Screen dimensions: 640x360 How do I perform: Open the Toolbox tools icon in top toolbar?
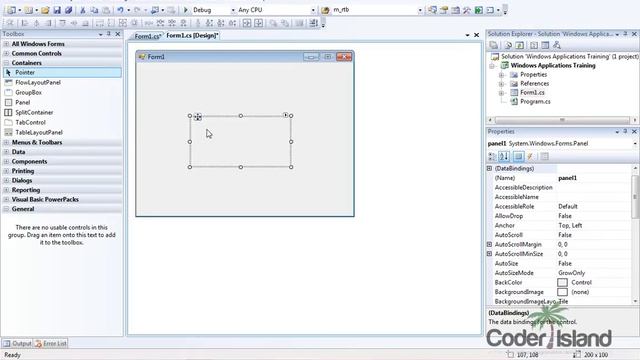tap(467, 10)
